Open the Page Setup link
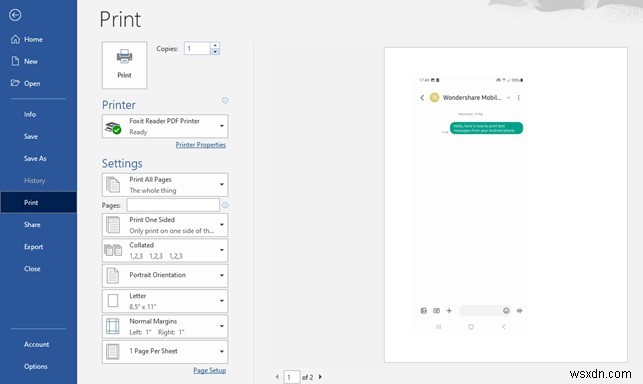The width and height of the screenshot is (643, 384). 210,370
